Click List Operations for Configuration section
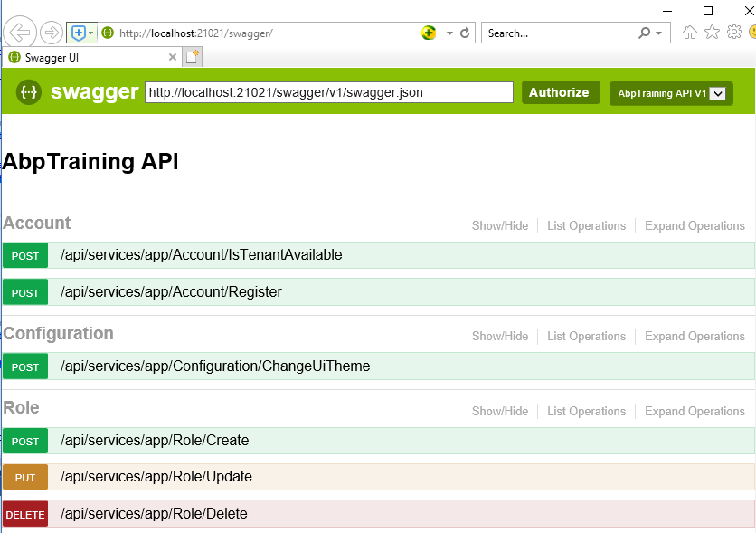The height and width of the screenshot is (533, 756). click(586, 337)
